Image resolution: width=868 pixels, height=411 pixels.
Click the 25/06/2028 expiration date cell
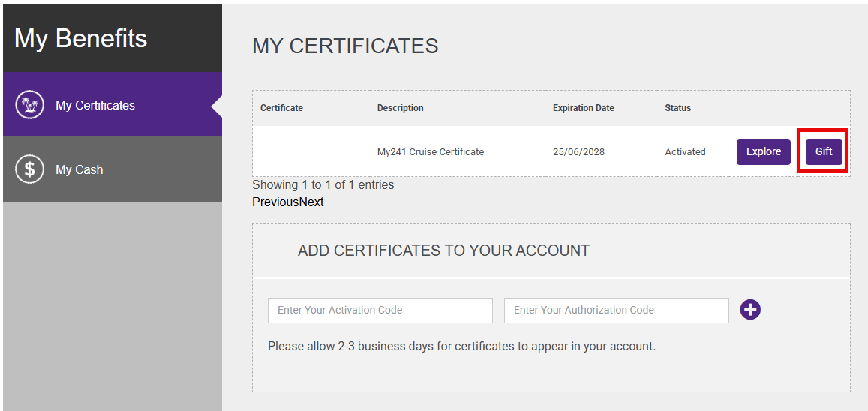click(578, 151)
